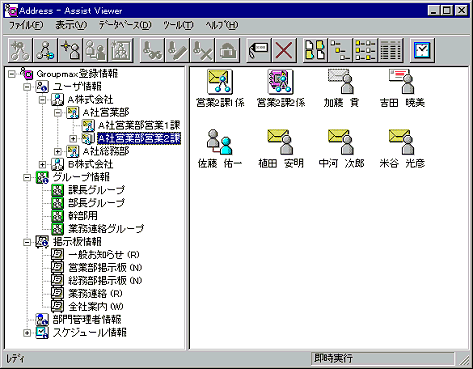Click the greyed stamp with pencil toolbar icon
473x369 pixels.
click(177, 50)
